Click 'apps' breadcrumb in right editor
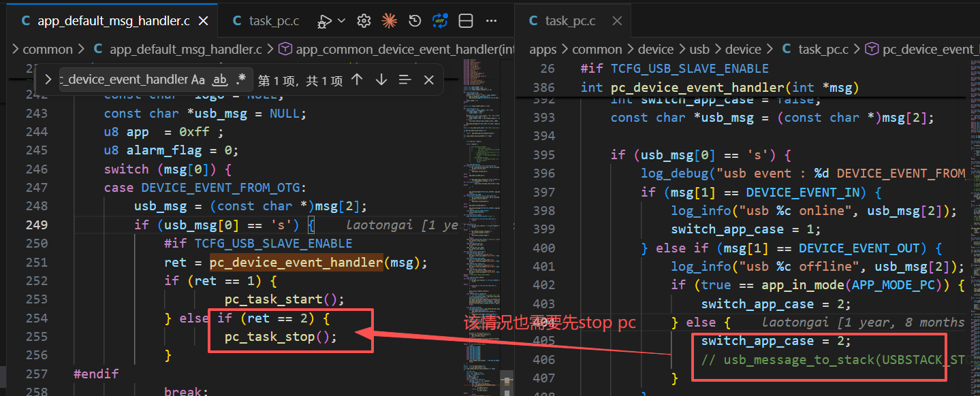980x396 pixels. pyautogui.click(x=543, y=49)
